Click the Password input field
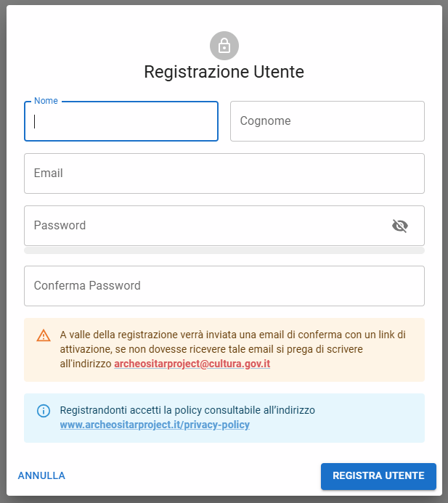 click(x=203, y=226)
